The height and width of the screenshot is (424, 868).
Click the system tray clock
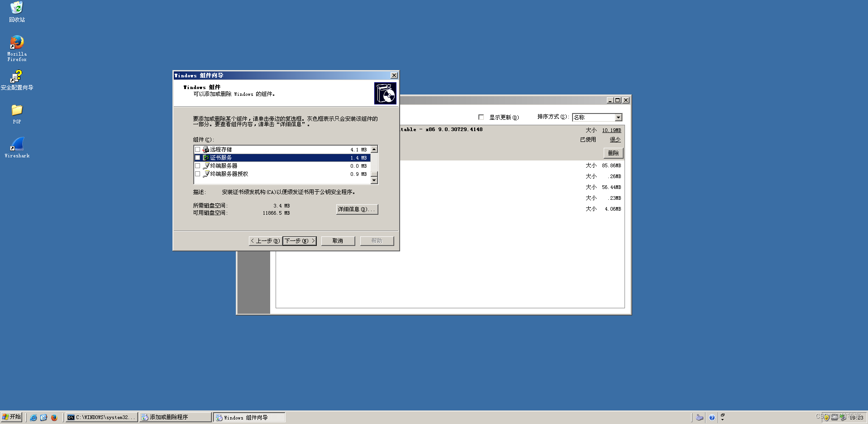(x=856, y=418)
